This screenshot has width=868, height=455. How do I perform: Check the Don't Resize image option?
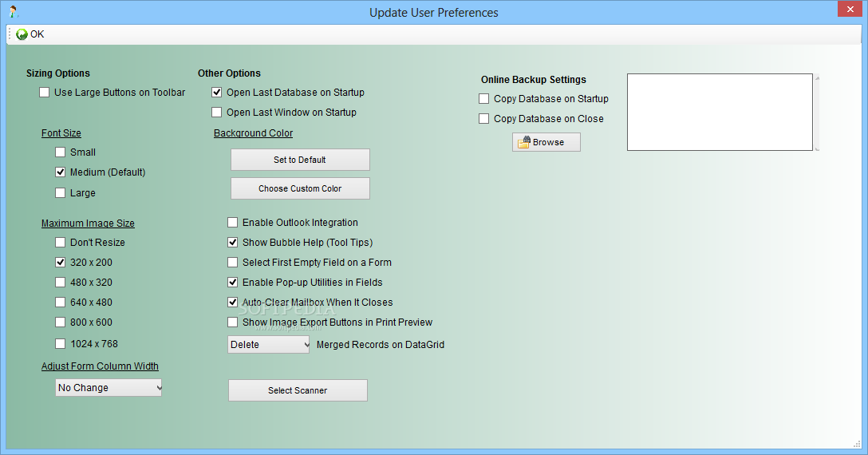(x=61, y=242)
